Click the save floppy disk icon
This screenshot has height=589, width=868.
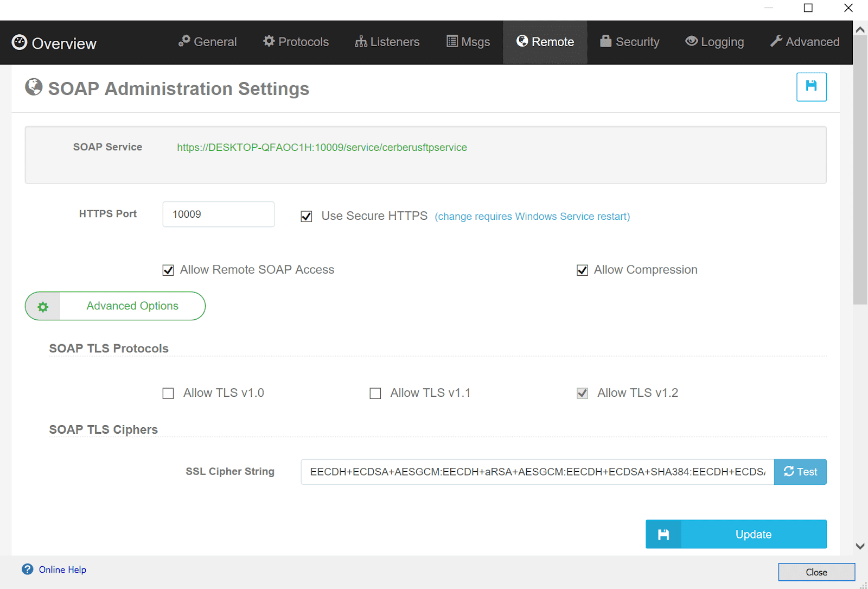[x=811, y=87]
